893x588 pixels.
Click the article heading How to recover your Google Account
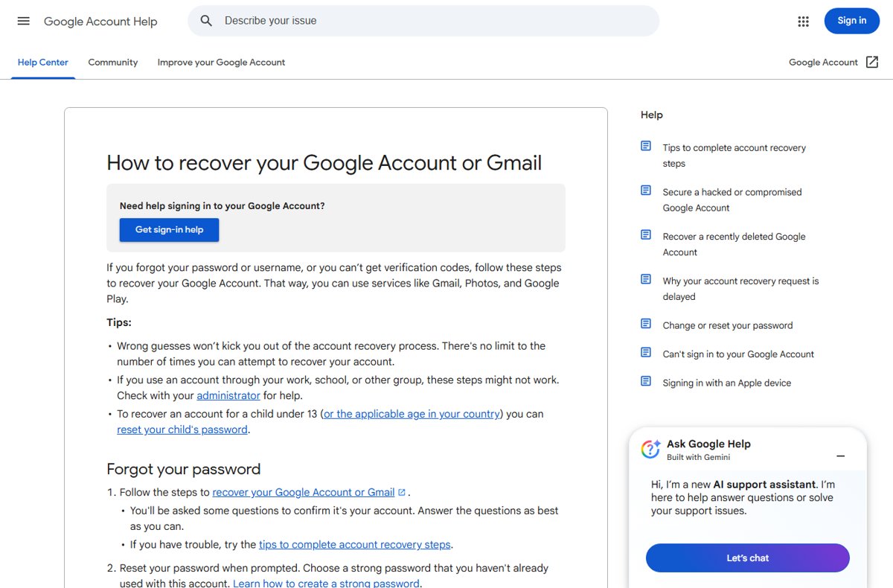[x=324, y=163]
